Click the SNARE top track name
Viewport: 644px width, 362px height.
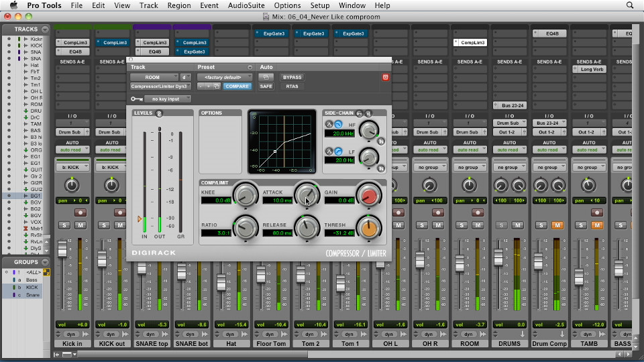point(152,343)
